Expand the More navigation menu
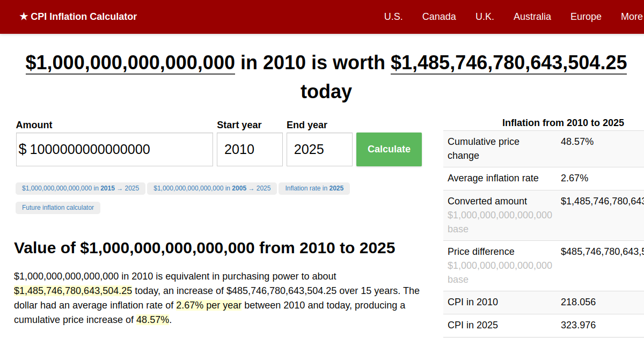 (x=631, y=17)
